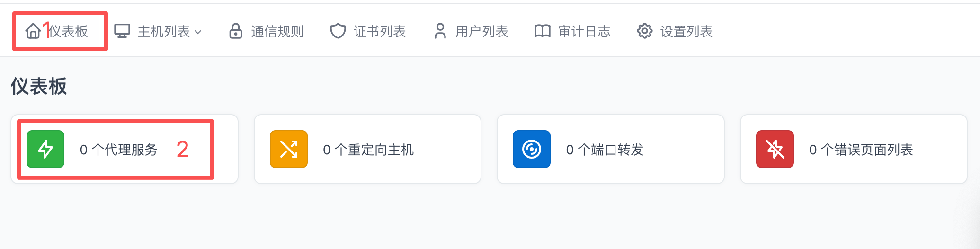Click the lock icon for 通信规则
Screen dimensions: 980x249
click(x=236, y=31)
